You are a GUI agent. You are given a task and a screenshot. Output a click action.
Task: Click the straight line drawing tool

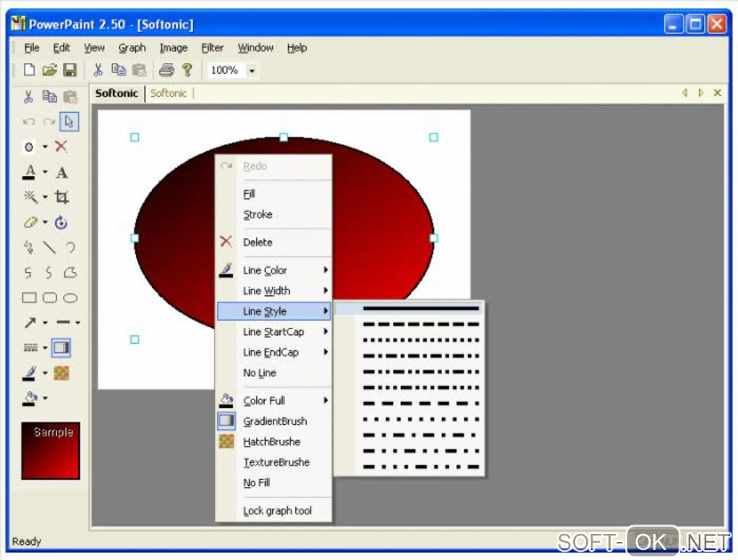click(49, 247)
